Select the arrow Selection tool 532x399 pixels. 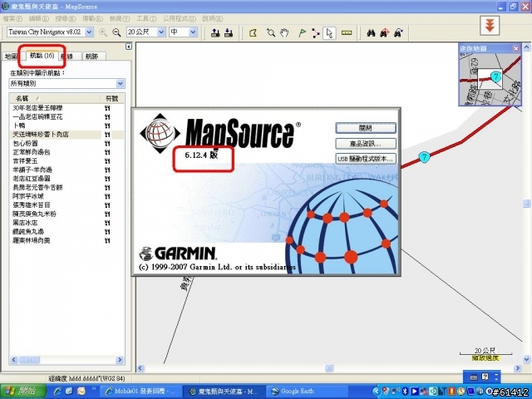tap(329, 33)
